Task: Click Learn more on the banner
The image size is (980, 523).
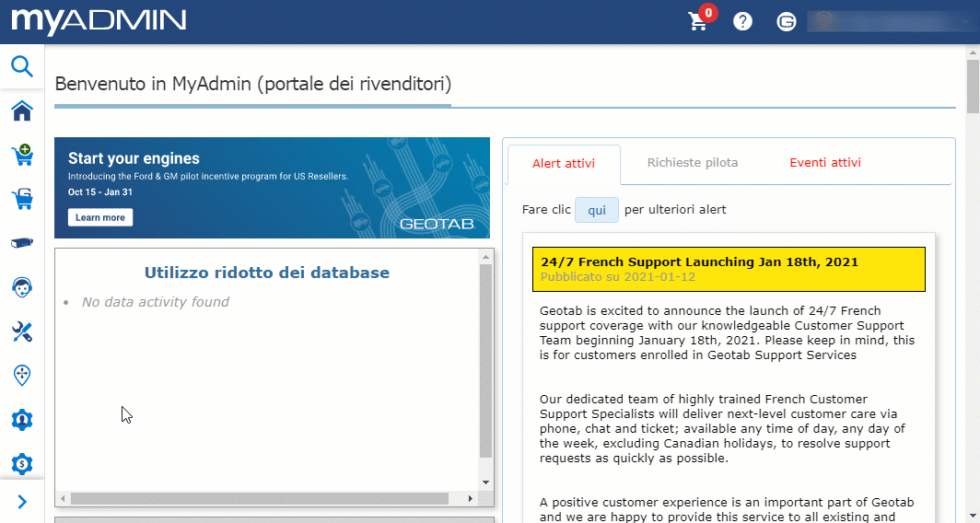Action: pyautogui.click(x=100, y=217)
